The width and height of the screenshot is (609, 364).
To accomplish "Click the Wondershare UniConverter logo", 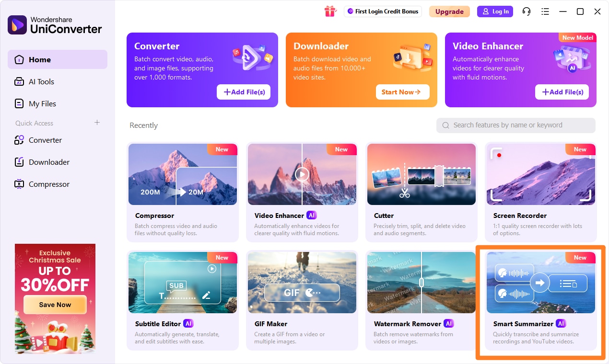I will pyautogui.click(x=55, y=25).
